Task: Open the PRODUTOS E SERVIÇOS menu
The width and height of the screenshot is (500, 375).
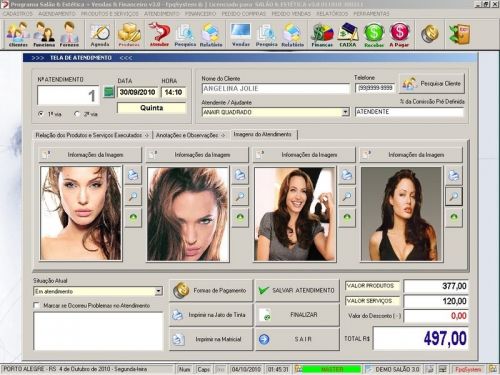Action: coord(110,14)
